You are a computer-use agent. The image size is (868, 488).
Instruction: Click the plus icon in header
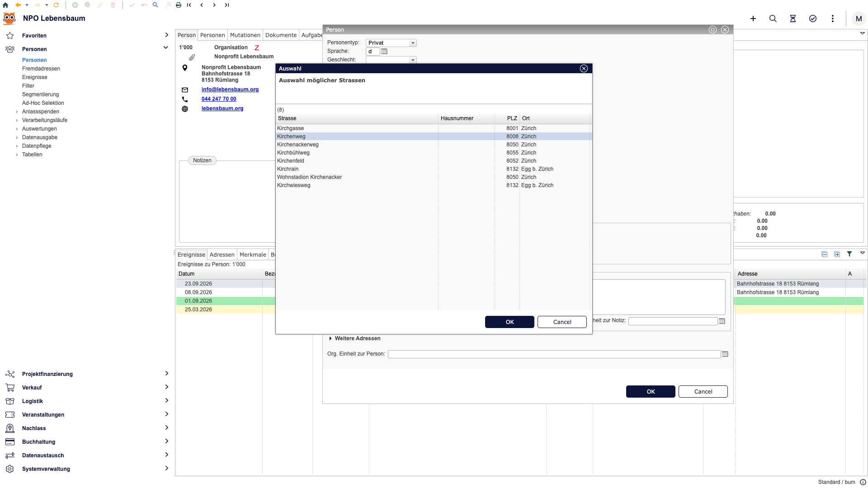(x=753, y=19)
